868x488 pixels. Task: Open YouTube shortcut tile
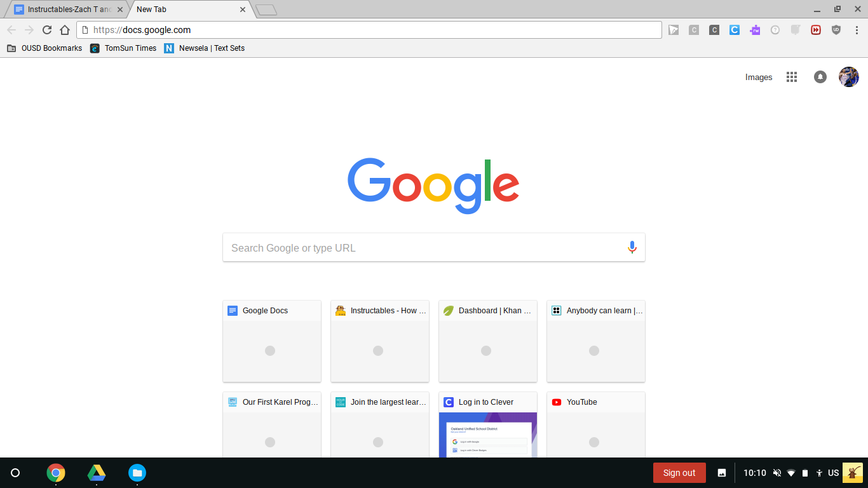tap(596, 424)
